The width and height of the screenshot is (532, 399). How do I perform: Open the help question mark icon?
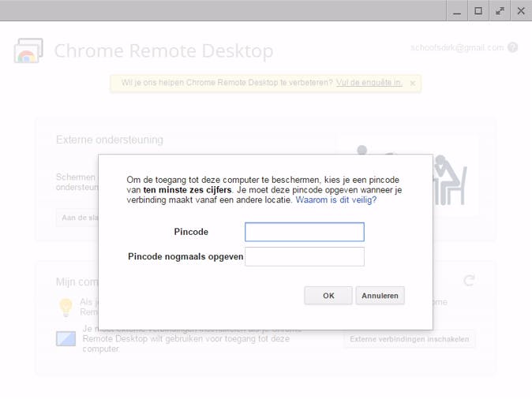[x=512, y=47]
